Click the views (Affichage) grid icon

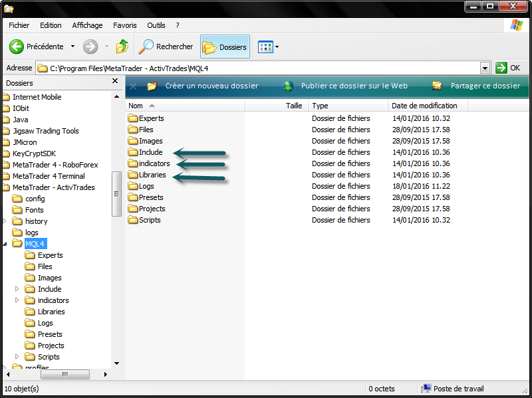(x=265, y=47)
